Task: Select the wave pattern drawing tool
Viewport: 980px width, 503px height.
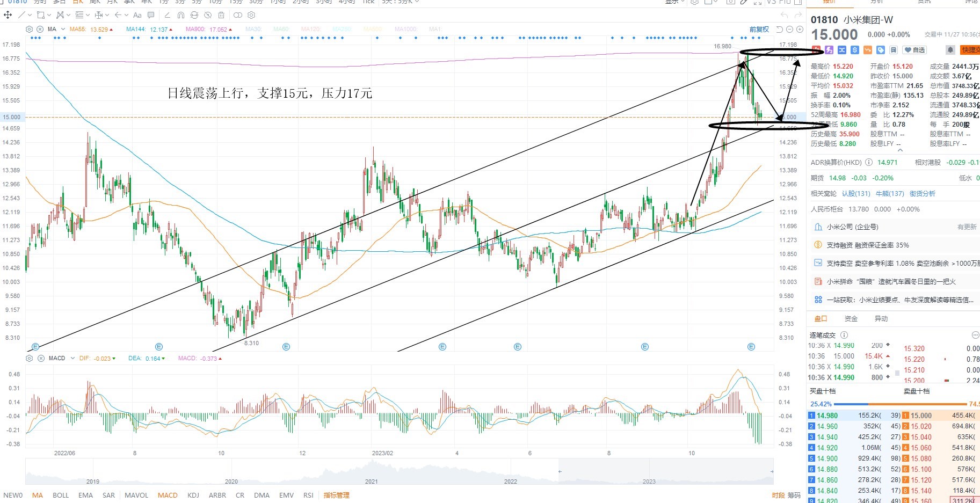Action: (x=60, y=15)
